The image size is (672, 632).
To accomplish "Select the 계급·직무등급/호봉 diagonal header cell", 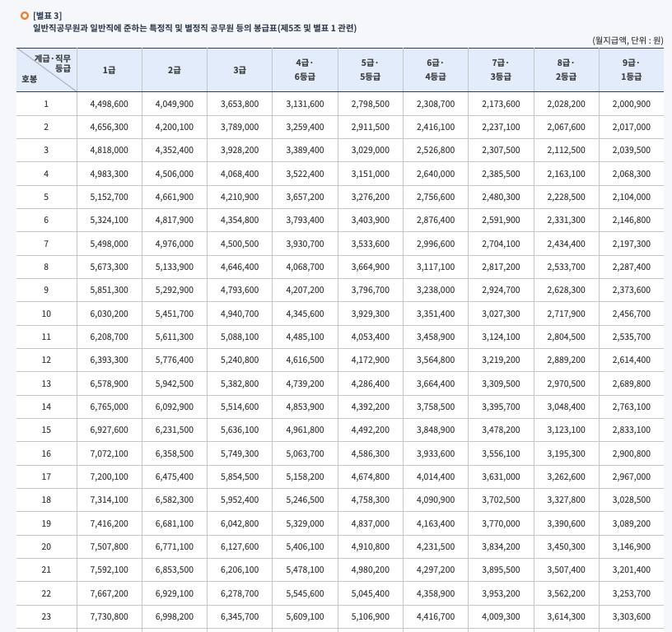I will tap(46, 70).
